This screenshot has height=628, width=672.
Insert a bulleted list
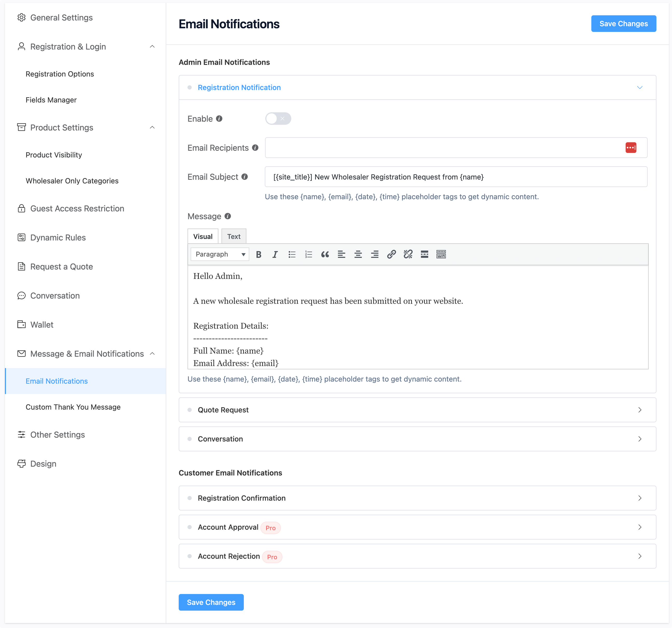point(292,254)
